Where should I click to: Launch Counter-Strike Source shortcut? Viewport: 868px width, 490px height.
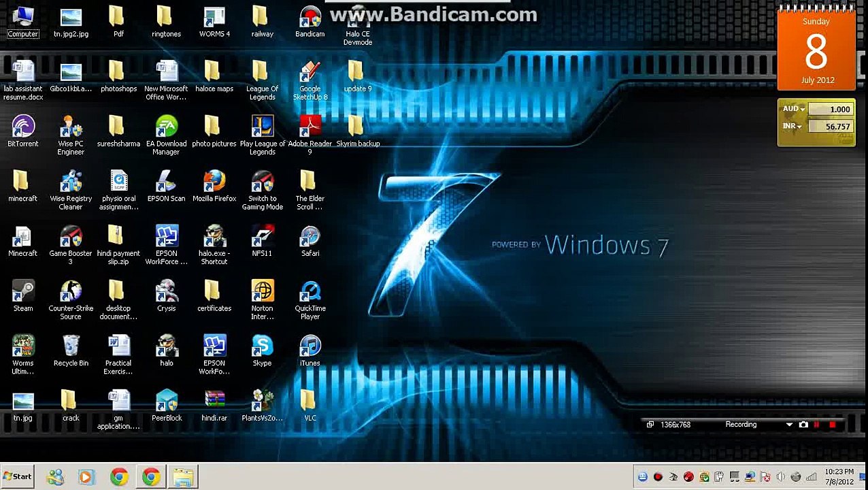[x=71, y=300]
